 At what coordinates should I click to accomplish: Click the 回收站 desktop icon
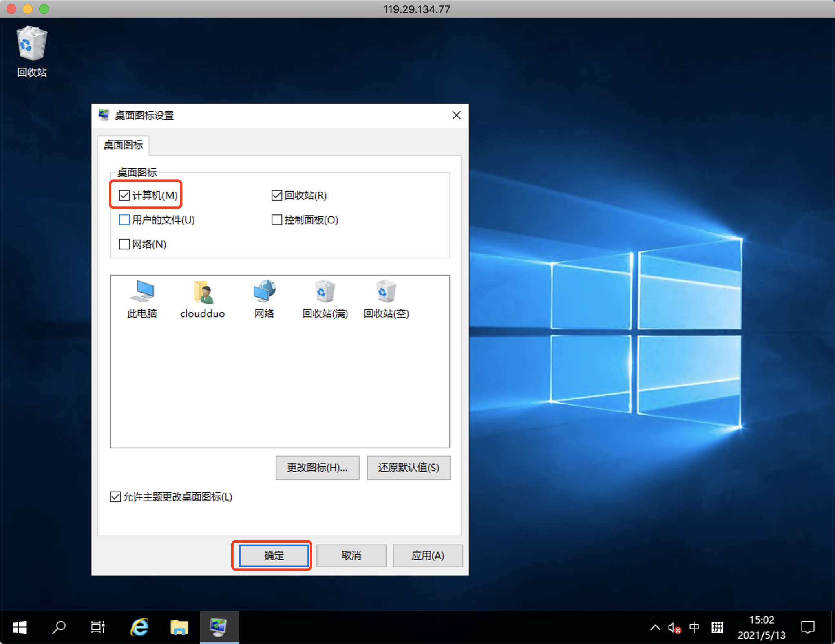(x=32, y=51)
